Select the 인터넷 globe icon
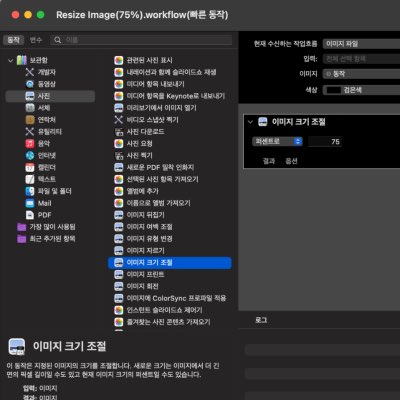This screenshot has height=400, width=400. point(30,155)
